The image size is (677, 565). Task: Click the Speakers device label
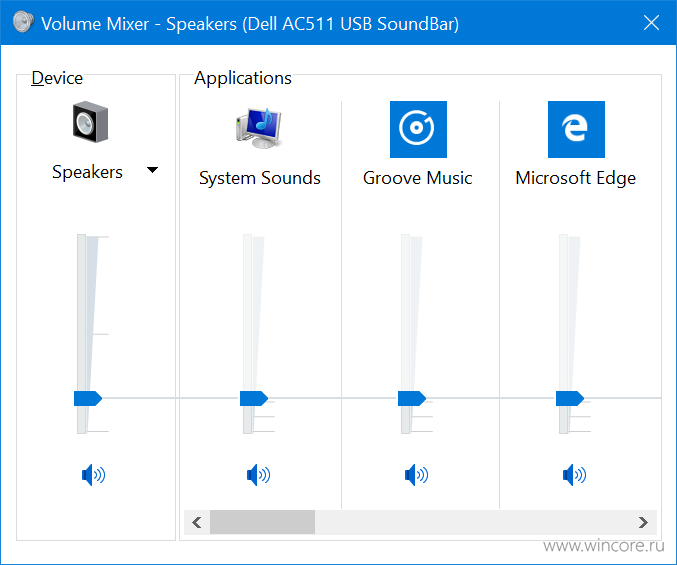coord(88,172)
